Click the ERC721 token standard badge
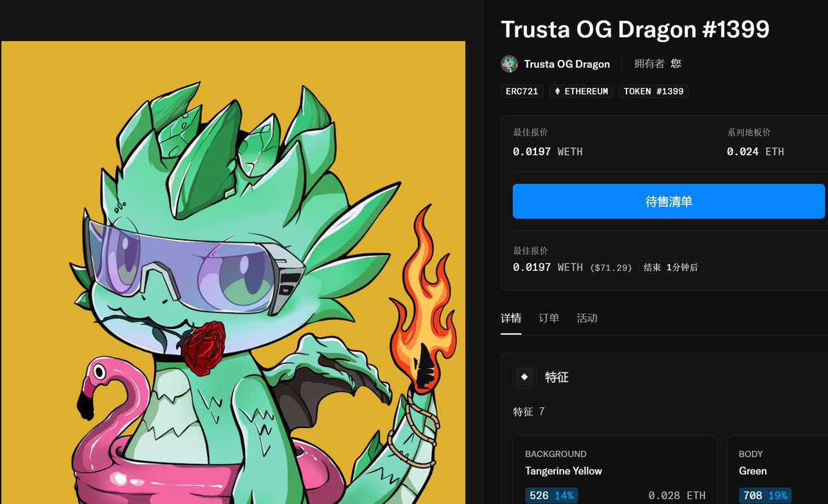828x504 pixels. coord(522,91)
